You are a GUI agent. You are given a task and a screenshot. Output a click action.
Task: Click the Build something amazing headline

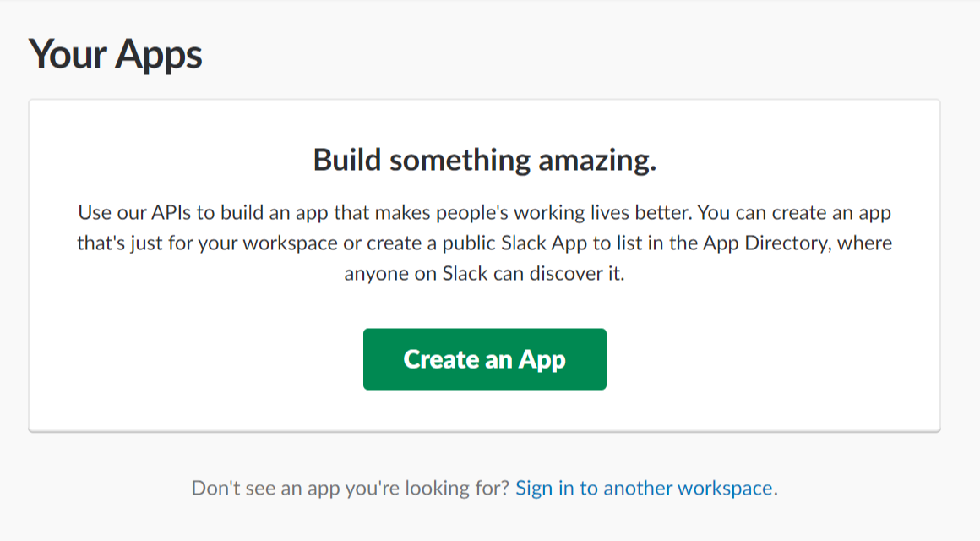[x=484, y=160]
